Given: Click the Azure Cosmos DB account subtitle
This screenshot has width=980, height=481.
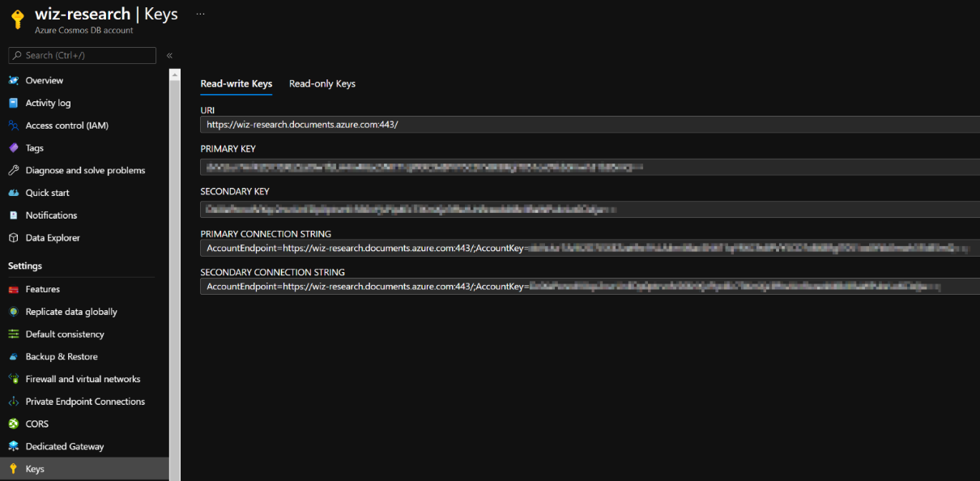Looking at the screenshot, I should click(x=84, y=31).
